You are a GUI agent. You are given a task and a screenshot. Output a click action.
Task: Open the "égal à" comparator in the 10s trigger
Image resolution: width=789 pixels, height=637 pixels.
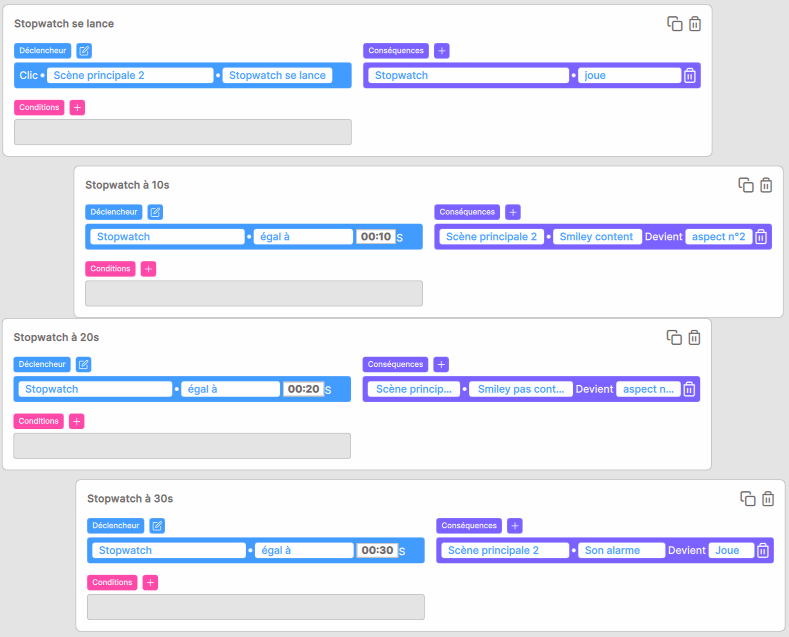click(x=303, y=237)
